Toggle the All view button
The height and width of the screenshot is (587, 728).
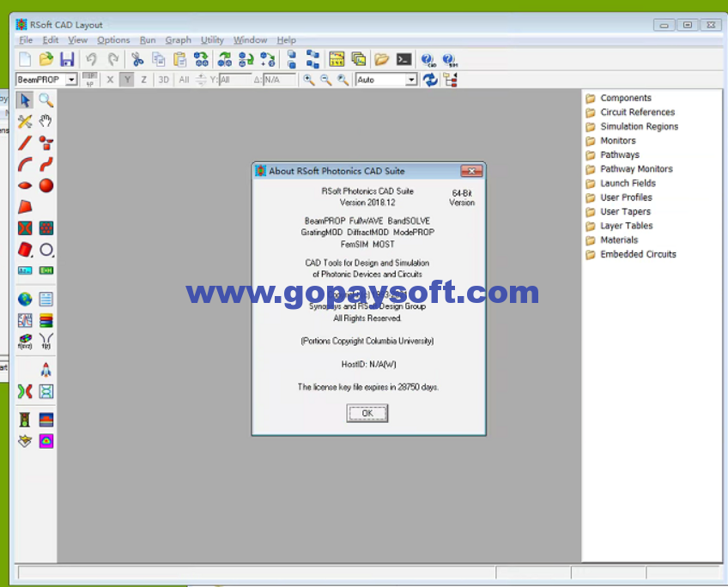pyautogui.click(x=184, y=80)
